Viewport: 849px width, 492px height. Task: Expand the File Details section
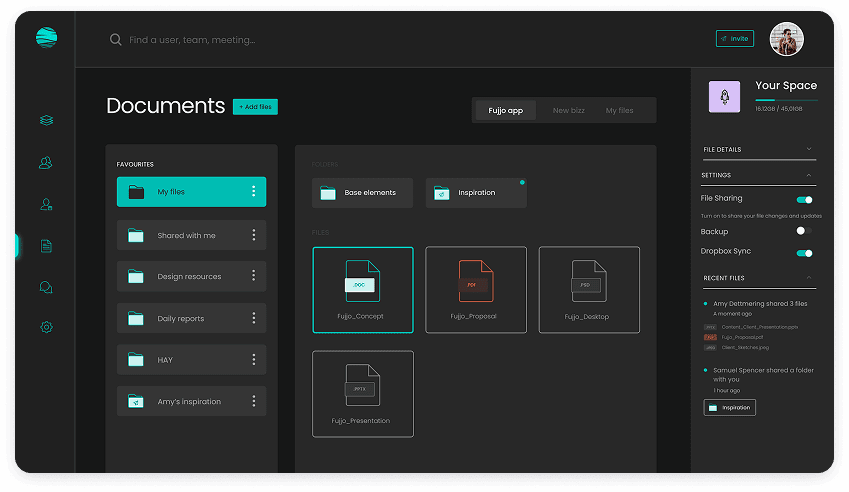pos(809,150)
